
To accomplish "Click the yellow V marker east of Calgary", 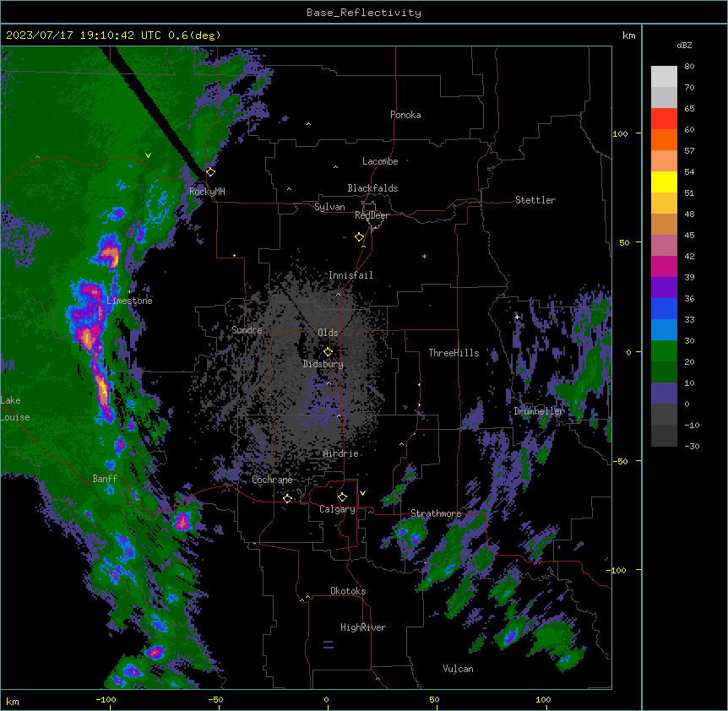I will pyautogui.click(x=362, y=493).
